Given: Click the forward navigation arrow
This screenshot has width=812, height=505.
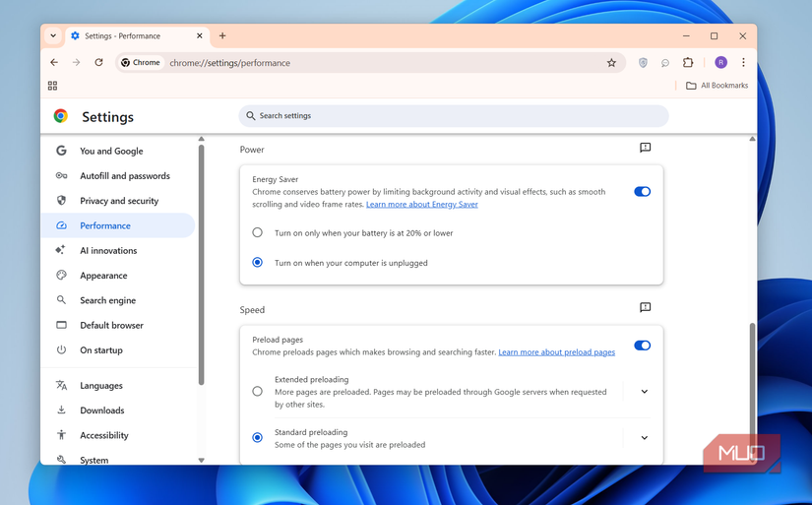Looking at the screenshot, I should 76,63.
